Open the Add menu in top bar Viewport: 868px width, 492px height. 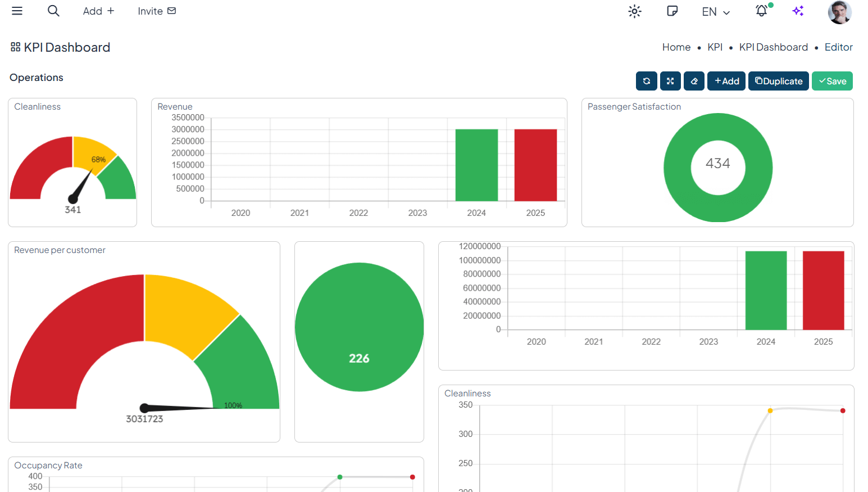point(98,11)
